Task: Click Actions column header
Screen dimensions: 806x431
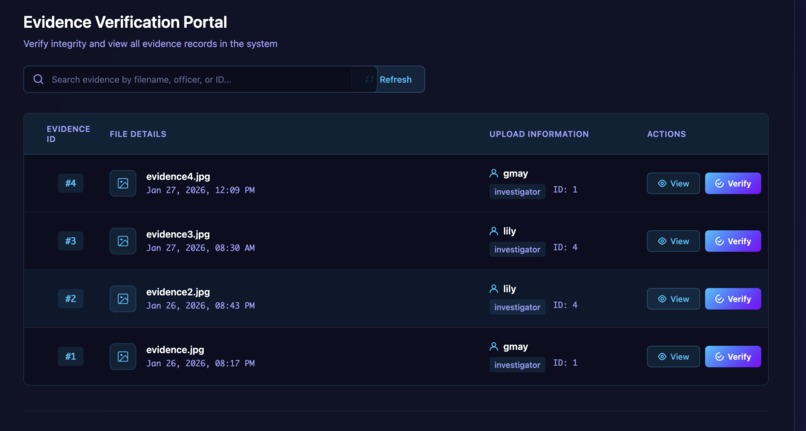Action: [666, 134]
